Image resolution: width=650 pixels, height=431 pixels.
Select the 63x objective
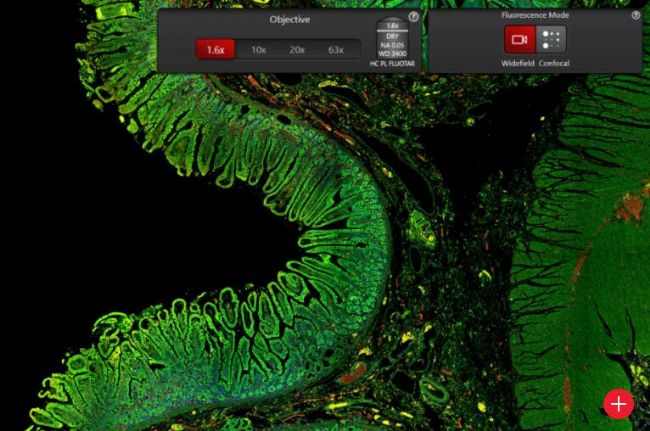coord(336,49)
